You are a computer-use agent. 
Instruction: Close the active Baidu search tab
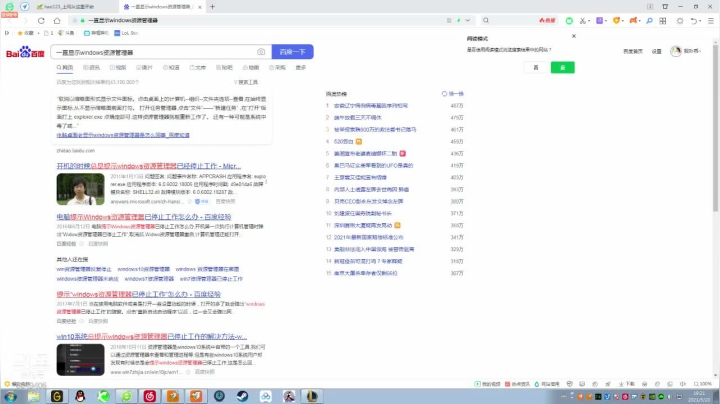200,7
